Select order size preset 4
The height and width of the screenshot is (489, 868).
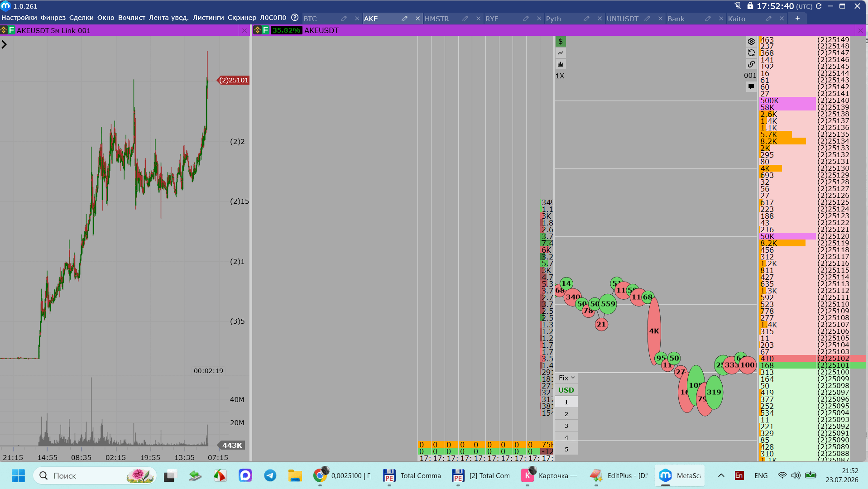(x=566, y=437)
